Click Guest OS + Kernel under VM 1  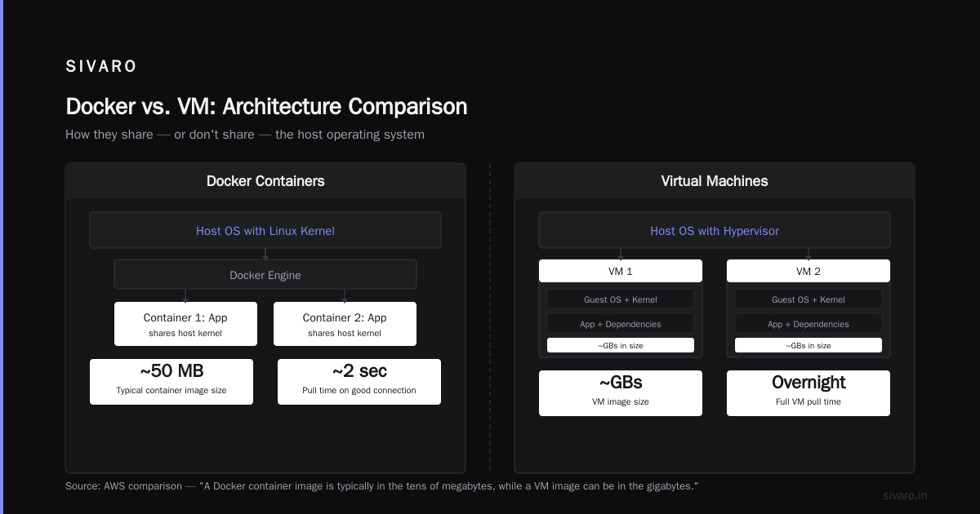pos(621,299)
